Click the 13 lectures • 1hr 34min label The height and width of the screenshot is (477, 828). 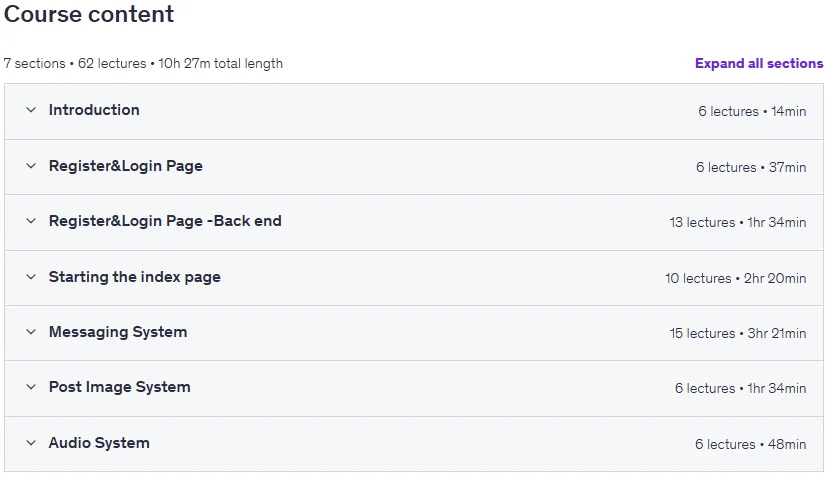pos(738,222)
